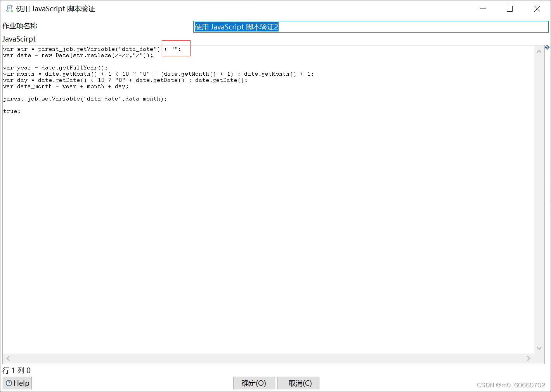Click the 作业项名称 label
Viewport: 551px width, 392px height.
(20, 26)
